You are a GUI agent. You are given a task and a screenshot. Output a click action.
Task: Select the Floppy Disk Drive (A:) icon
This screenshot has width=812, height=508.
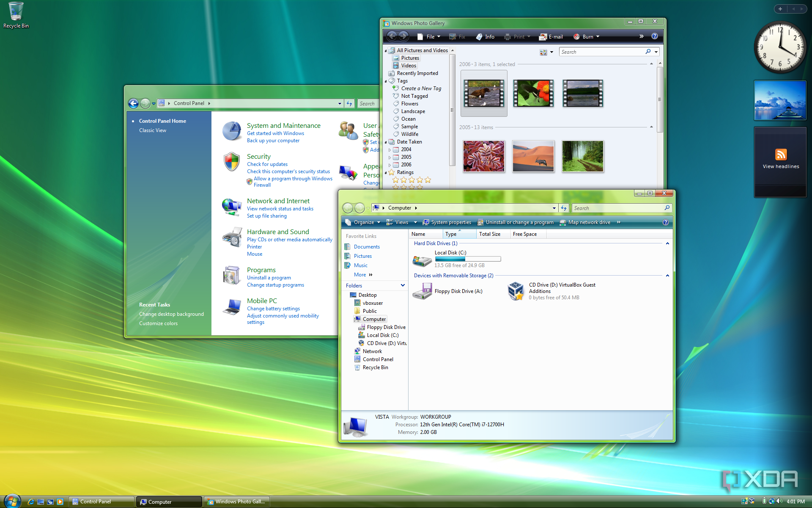422,291
